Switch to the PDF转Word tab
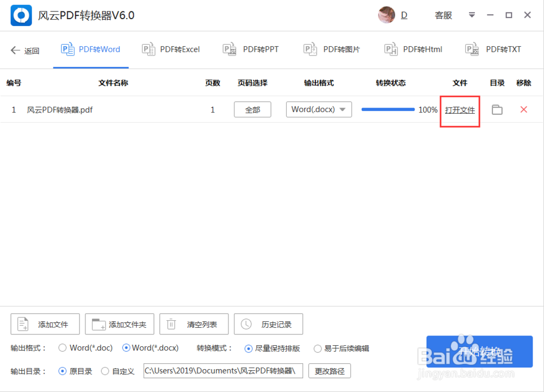The height and width of the screenshot is (392, 544). pos(90,49)
